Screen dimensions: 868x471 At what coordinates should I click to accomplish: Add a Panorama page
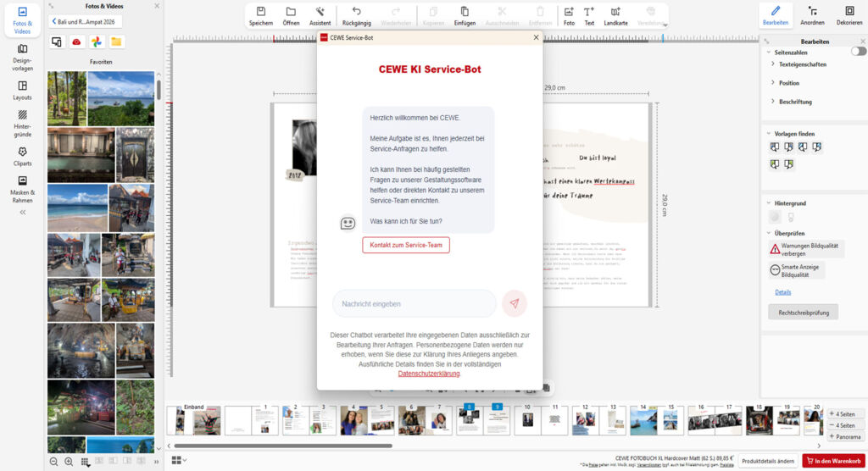click(845, 436)
